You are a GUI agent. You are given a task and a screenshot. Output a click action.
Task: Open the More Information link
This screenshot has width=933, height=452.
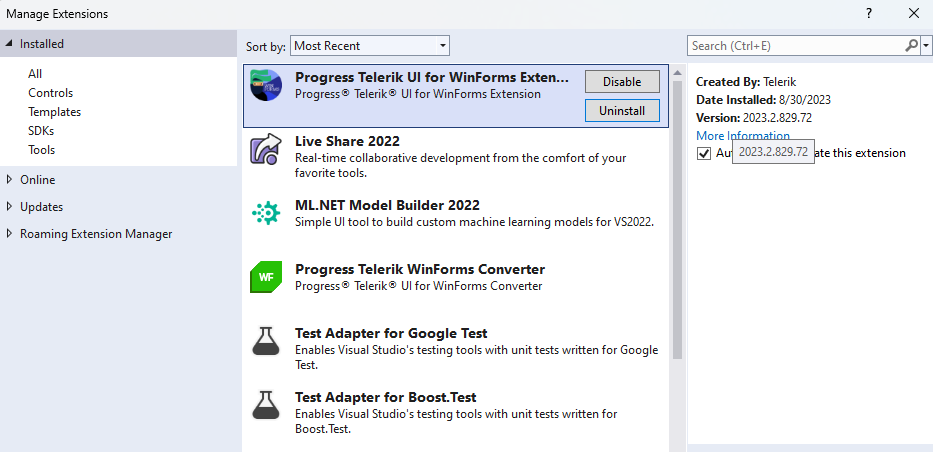click(x=743, y=136)
